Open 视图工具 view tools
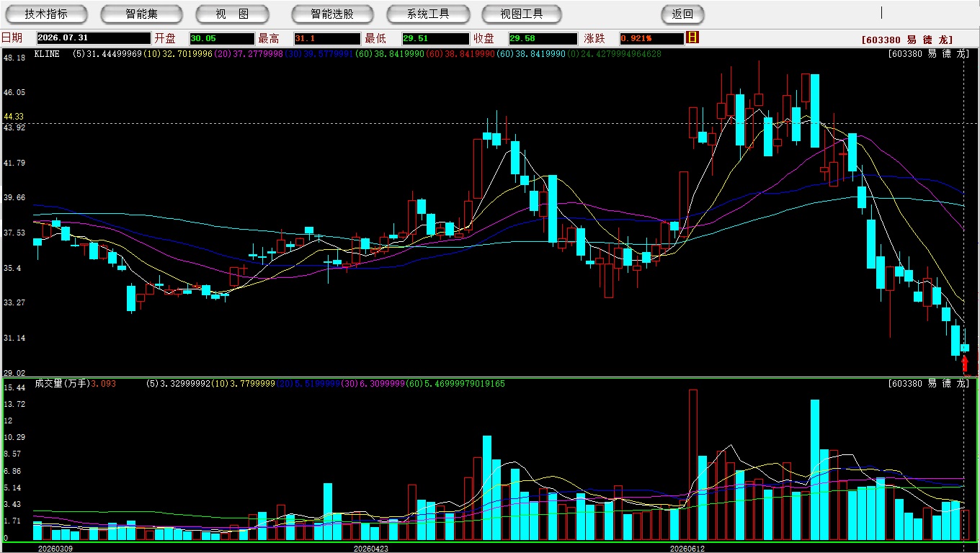Screen dimensions: 980x553 click(522, 14)
